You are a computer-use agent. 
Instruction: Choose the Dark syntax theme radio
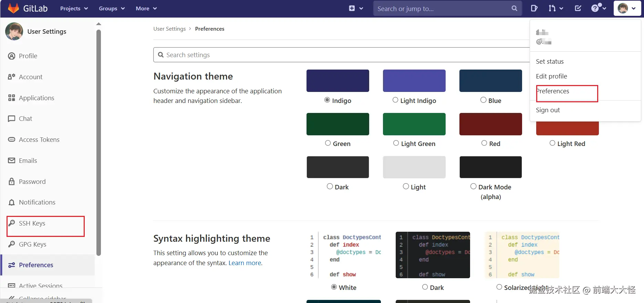425,287
